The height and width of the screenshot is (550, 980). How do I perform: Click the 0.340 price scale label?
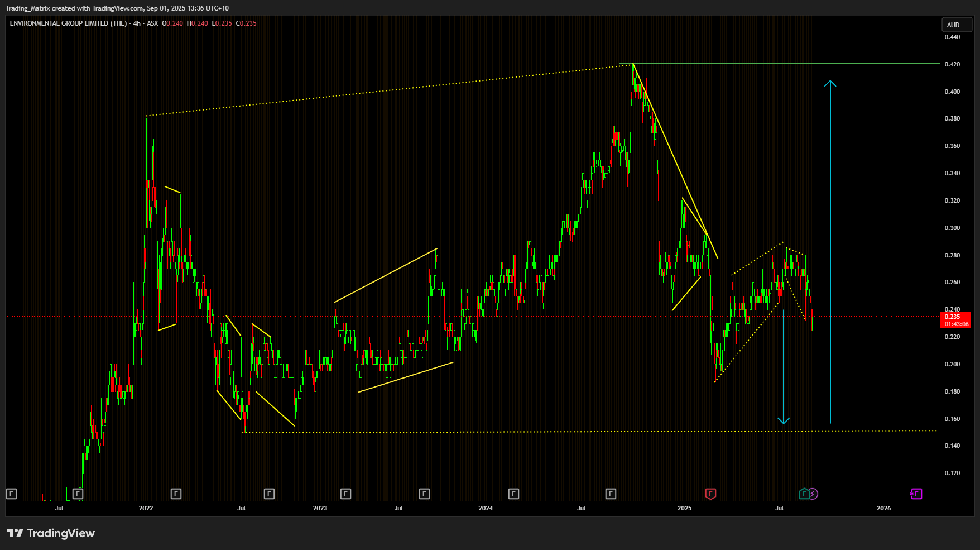pos(952,173)
